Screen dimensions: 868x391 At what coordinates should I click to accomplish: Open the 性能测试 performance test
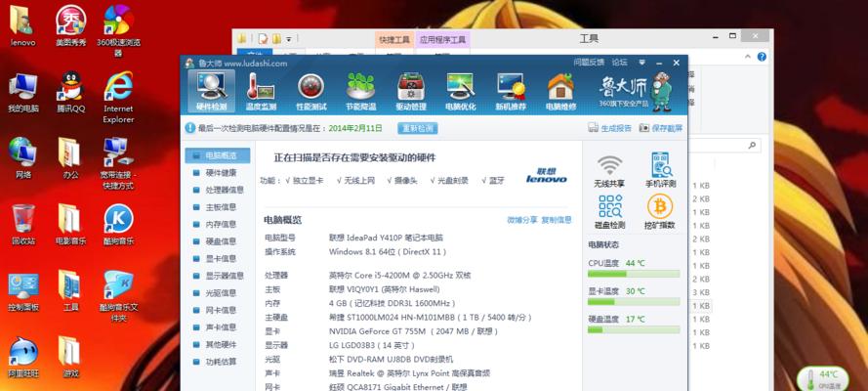point(310,91)
